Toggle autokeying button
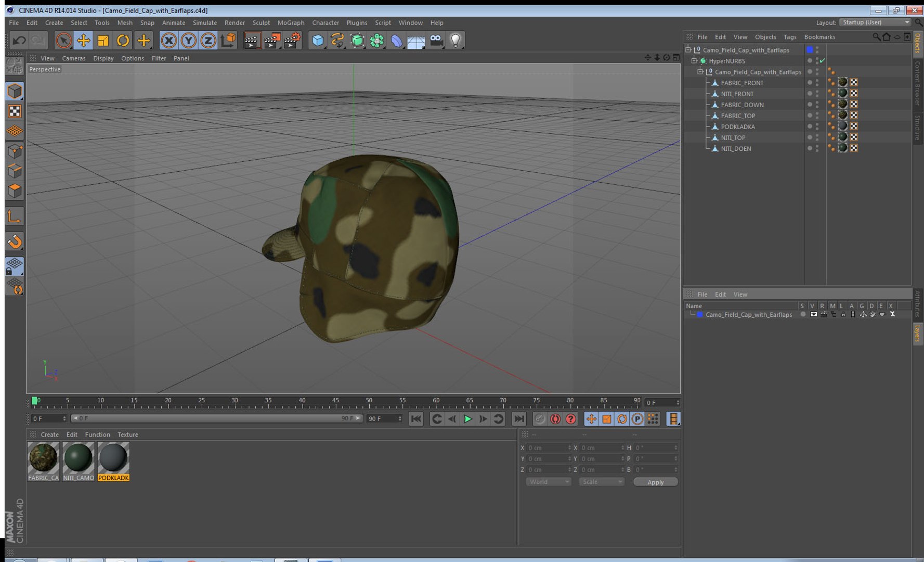Screen dimensions: 924x562 (x=555, y=418)
